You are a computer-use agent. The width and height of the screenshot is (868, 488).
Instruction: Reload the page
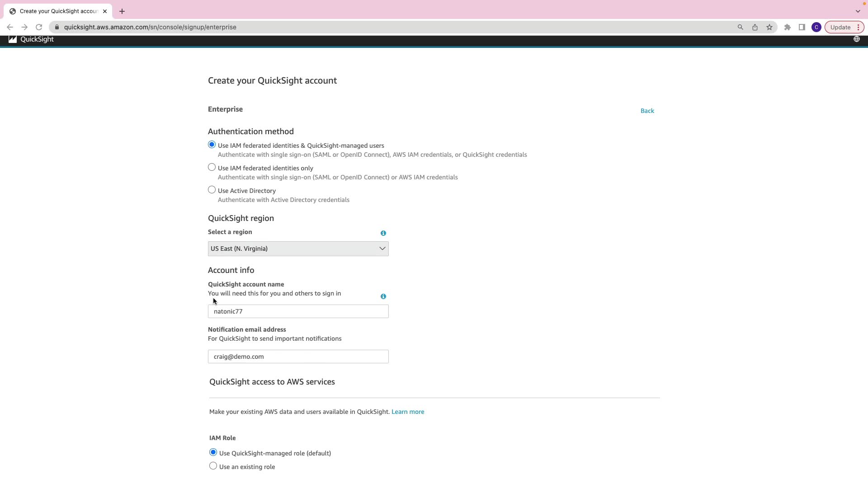[x=39, y=27]
